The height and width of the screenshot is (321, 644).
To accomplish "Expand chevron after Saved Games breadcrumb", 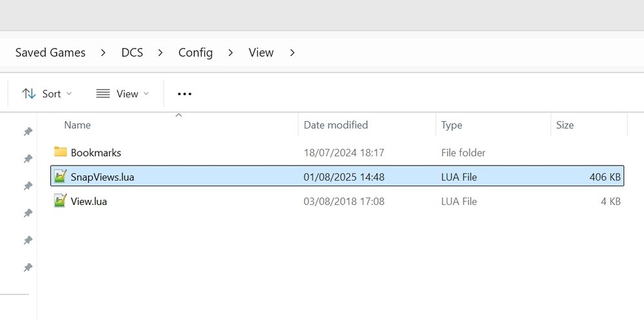I will pyautogui.click(x=104, y=53).
